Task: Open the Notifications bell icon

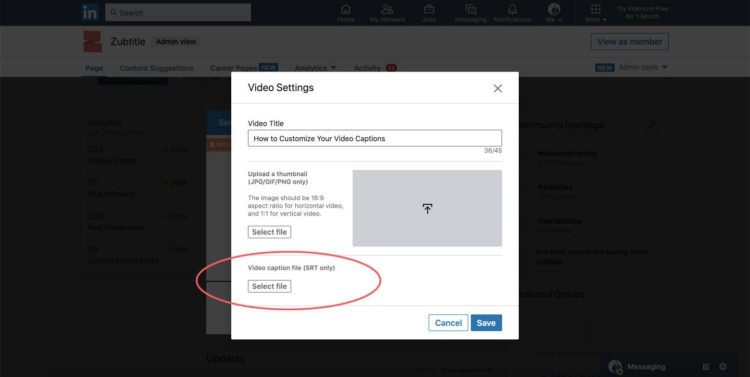Action: click(x=512, y=13)
